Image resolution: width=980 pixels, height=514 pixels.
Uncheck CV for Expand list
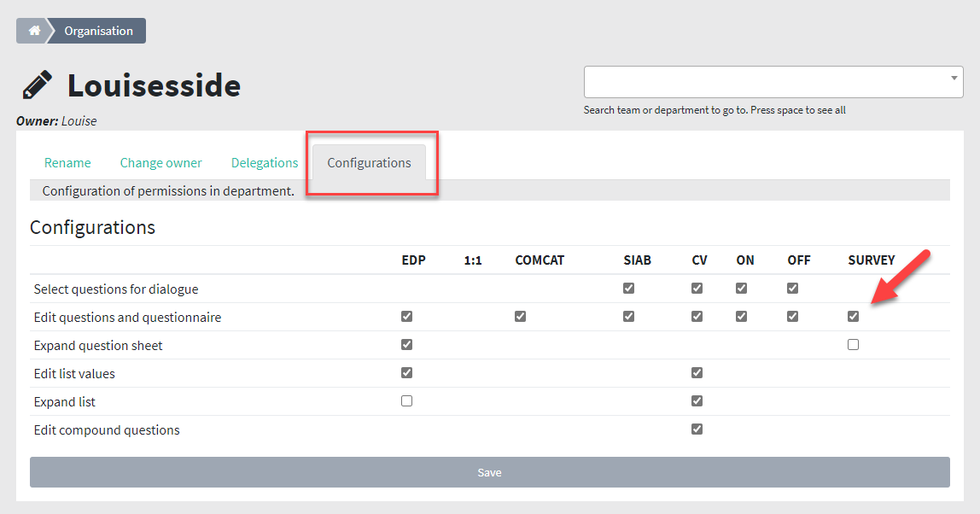(697, 400)
